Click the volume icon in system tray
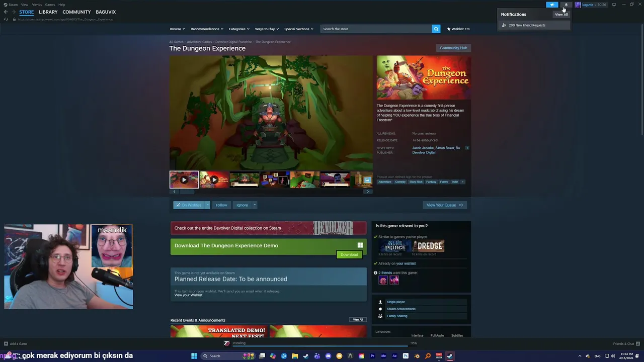 click(x=613, y=356)
